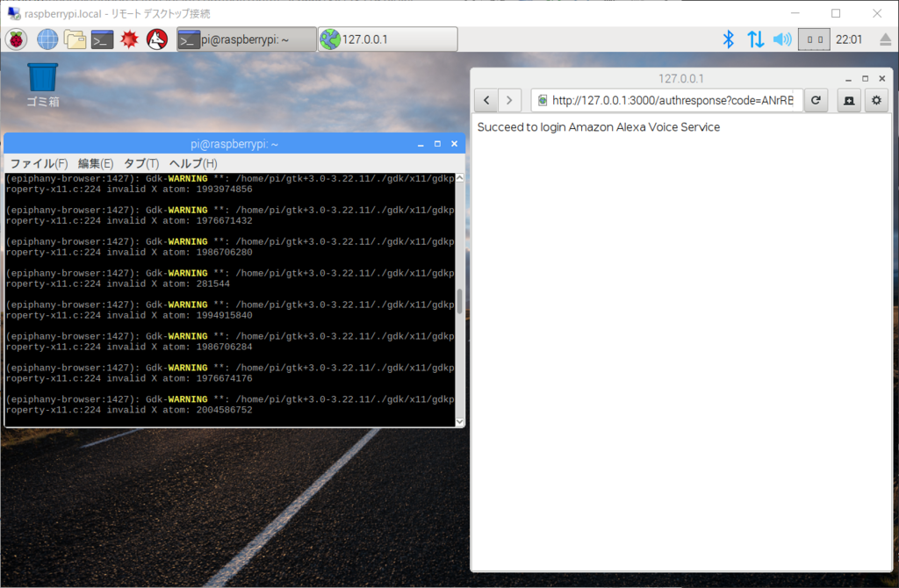Open the 編集(E) menu in terminal
The height and width of the screenshot is (588, 899).
pos(95,164)
